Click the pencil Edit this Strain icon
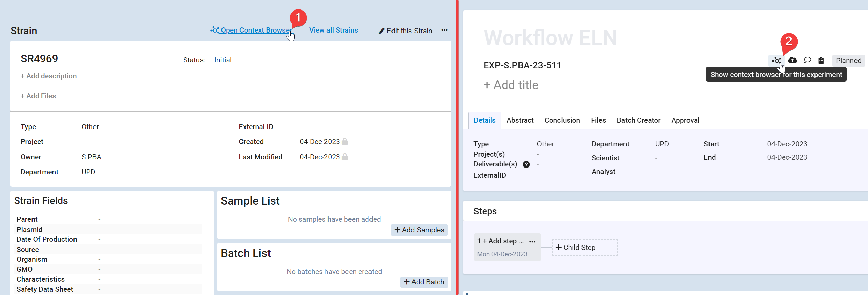The width and height of the screenshot is (868, 295). (x=381, y=31)
